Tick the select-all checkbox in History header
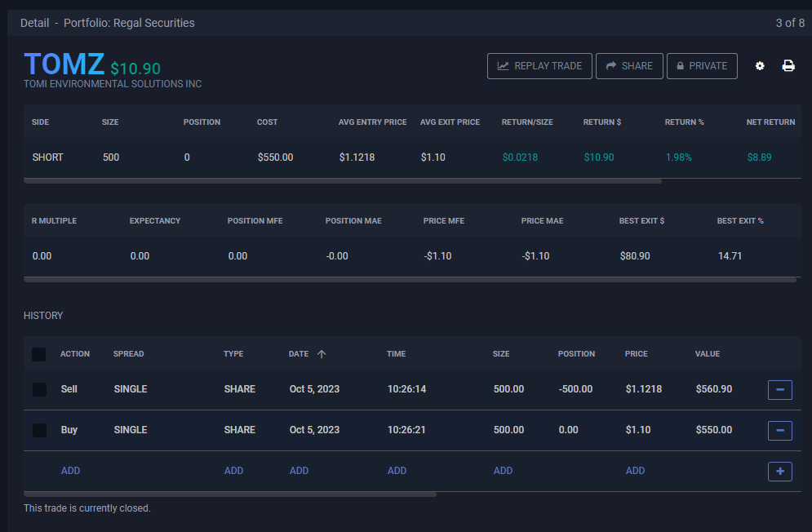Viewport: 812px width, 532px height. point(39,354)
